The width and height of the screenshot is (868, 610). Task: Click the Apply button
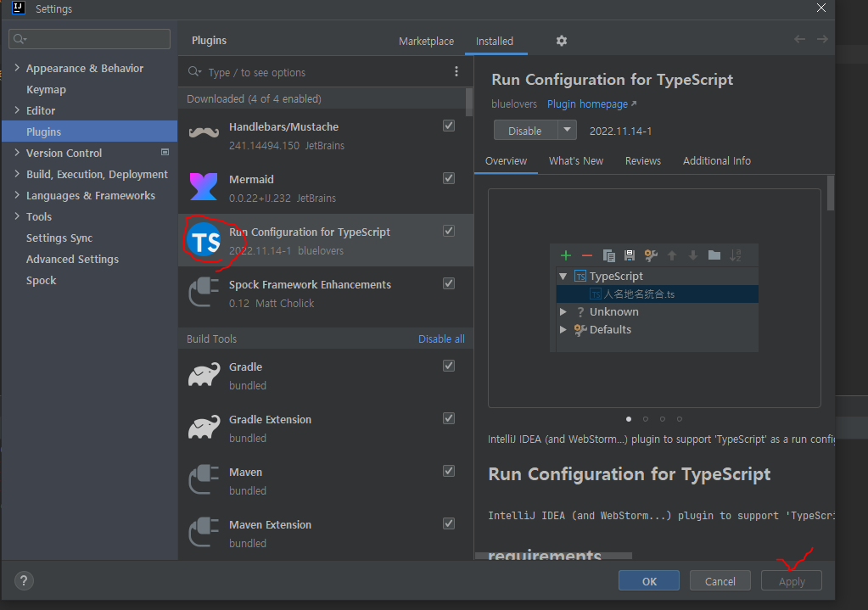click(x=792, y=580)
